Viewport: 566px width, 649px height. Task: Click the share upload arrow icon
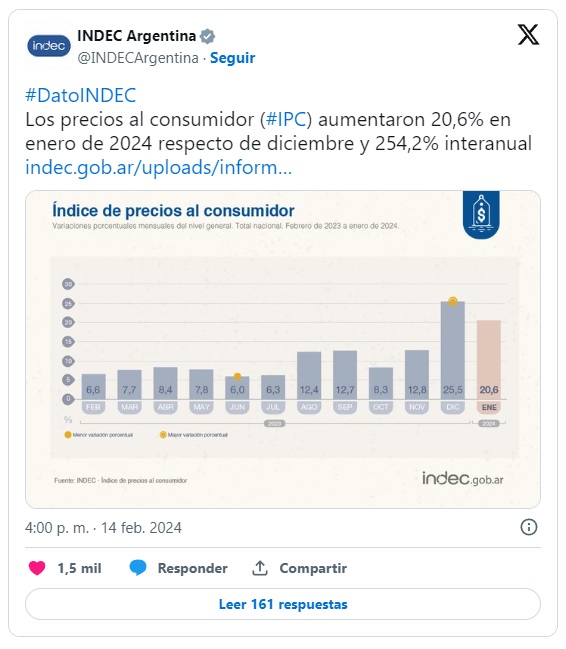260,568
